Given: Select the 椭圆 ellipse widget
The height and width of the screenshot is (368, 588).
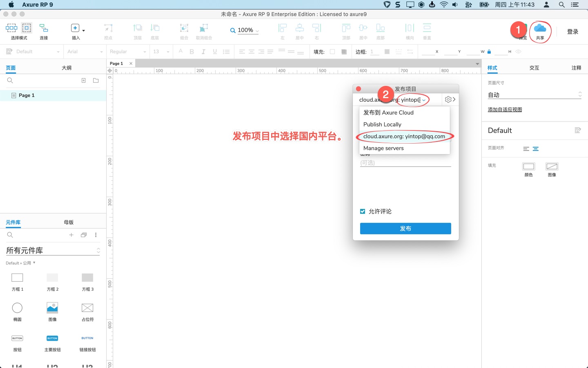Looking at the screenshot, I should 17,312.
